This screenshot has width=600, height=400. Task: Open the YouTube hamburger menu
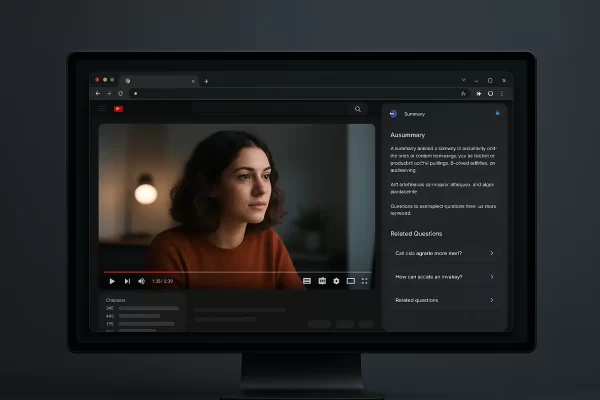tap(103, 109)
